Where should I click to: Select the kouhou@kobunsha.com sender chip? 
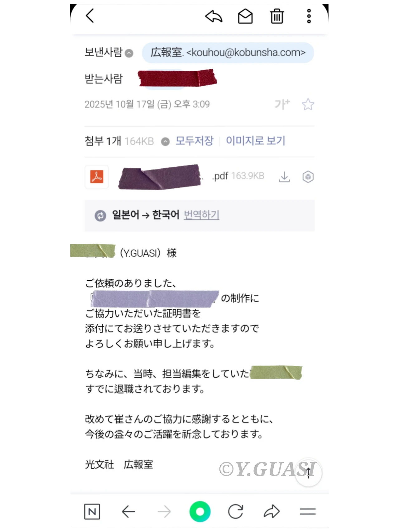click(228, 52)
